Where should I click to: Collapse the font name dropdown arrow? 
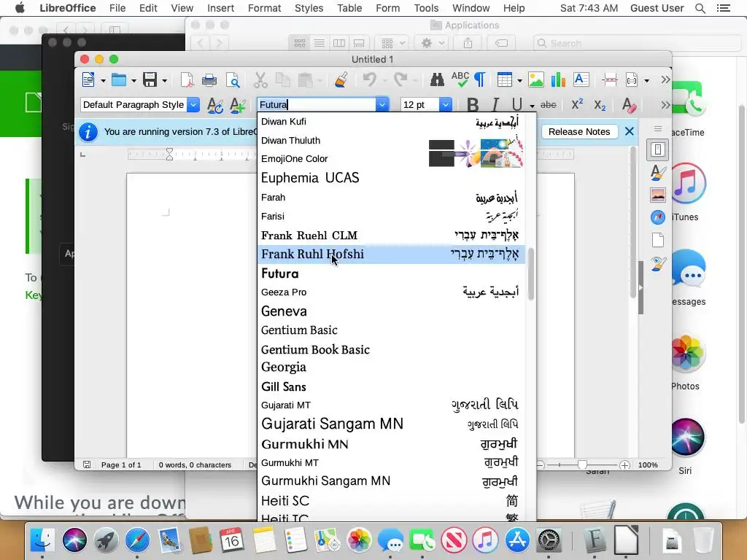(382, 105)
